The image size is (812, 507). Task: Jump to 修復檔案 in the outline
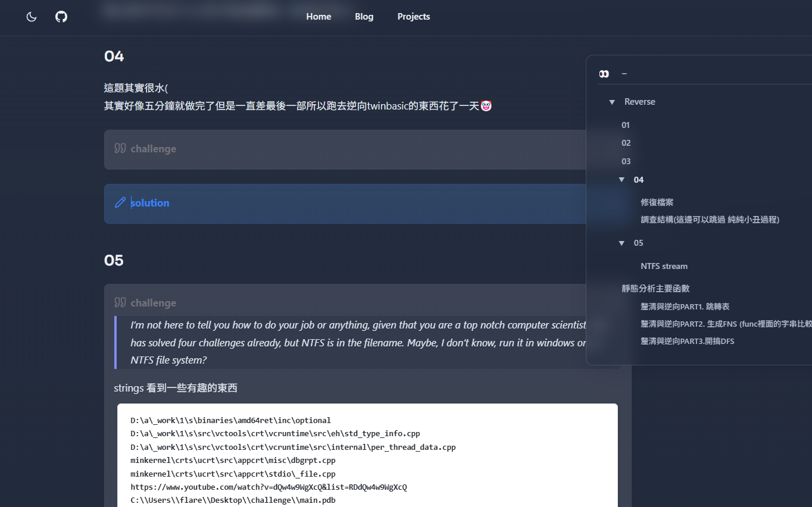pyautogui.click(x=657, y=202)
